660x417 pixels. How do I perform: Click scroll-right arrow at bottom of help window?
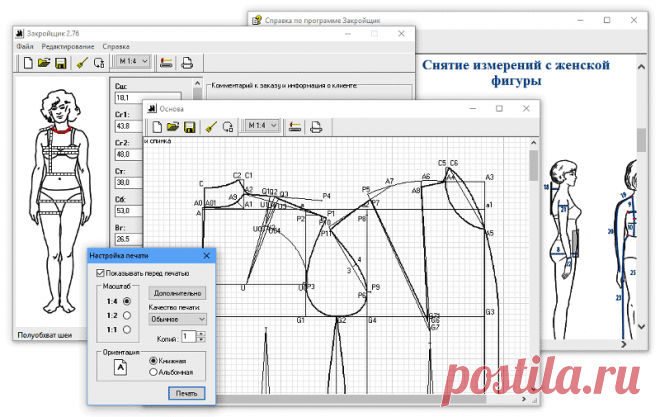(x=624, y=344)
